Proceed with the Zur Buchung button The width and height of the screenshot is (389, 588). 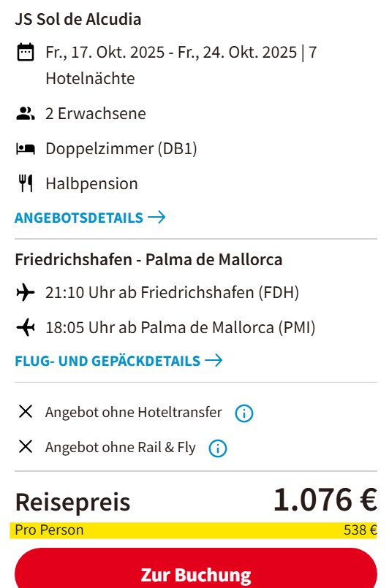[196, 568]
